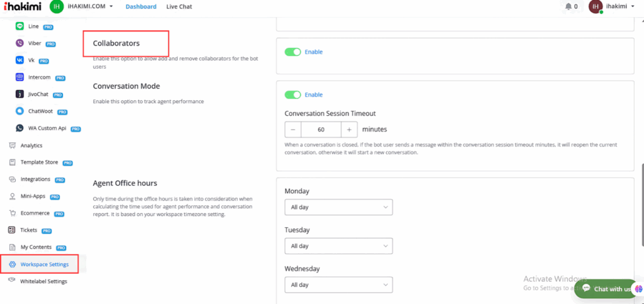
Task: Open the ChatWoot channel icon
Action: click(20, 111)
